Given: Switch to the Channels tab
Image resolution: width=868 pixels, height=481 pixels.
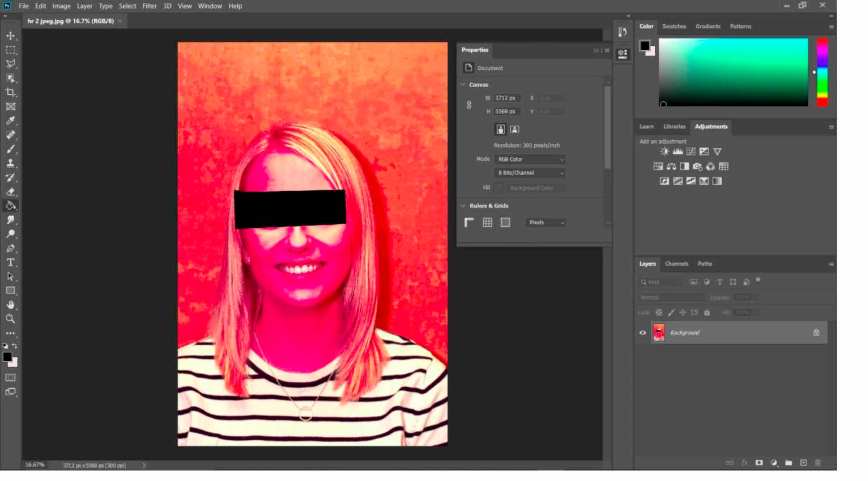Looking at the screenshot, I should 676,264.
